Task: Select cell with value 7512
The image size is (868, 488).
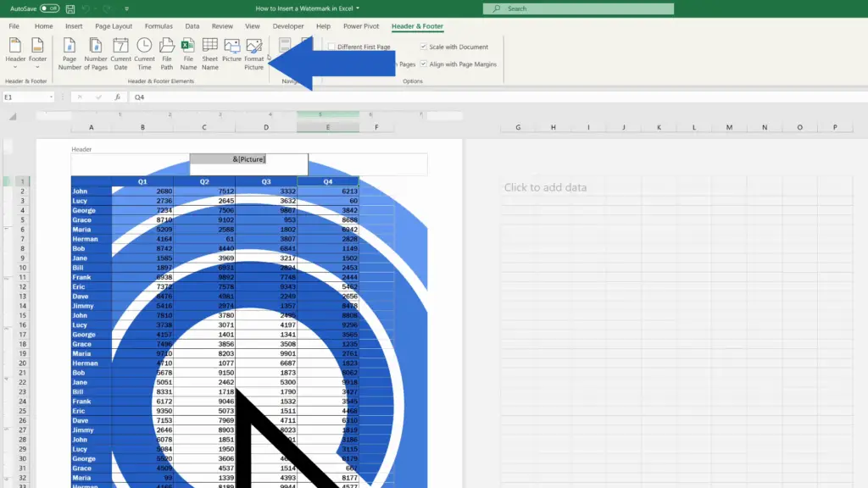Action: [x=204, y=191]
